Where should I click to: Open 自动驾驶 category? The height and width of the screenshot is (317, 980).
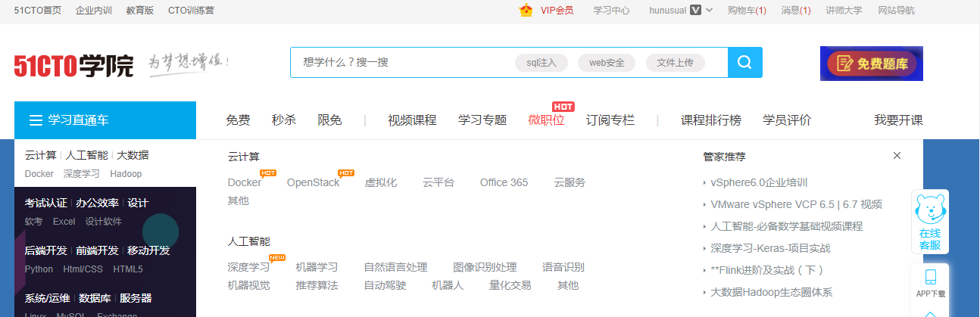(385, 285)
